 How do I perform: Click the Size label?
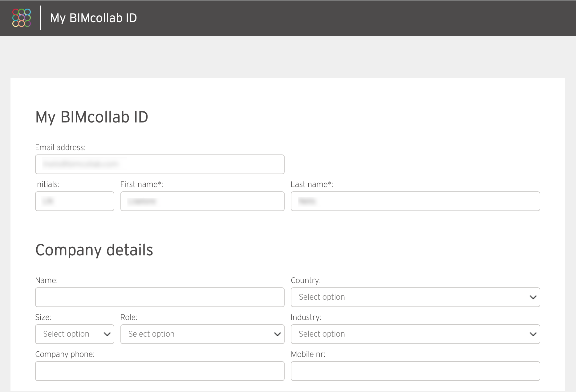[x=43, y=317]
